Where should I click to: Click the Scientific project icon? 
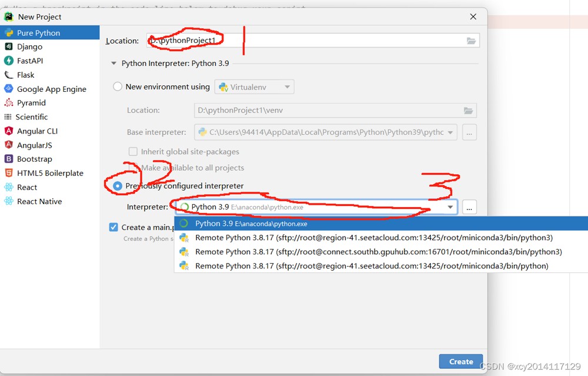point(8,117)
